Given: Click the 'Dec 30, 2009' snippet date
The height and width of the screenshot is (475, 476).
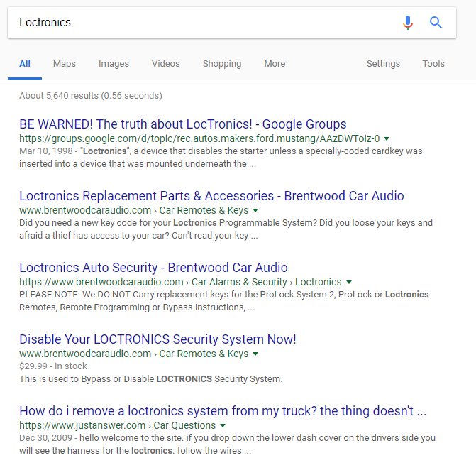Looking at the screenshot, I should tap(46, 438).
